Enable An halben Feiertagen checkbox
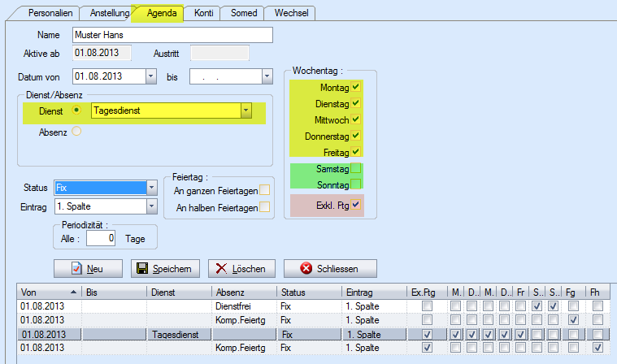The height and width of the screenshot is (364, 617). 265,206
